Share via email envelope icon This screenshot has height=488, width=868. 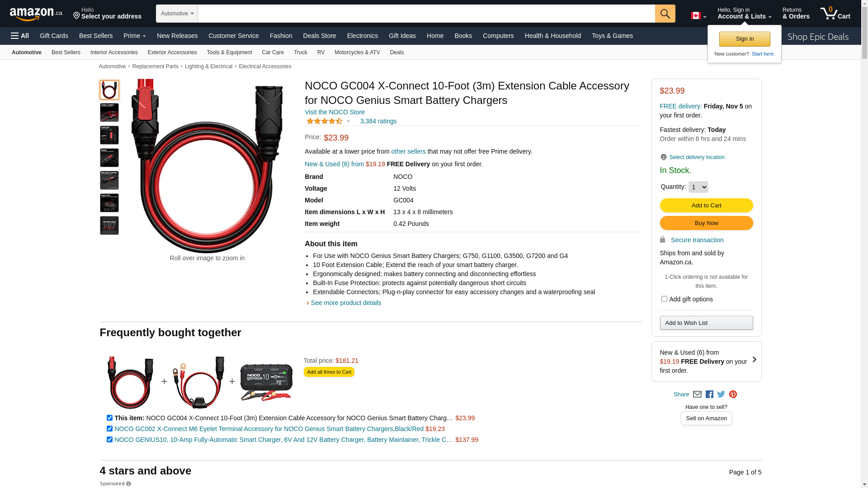point(697,394)
